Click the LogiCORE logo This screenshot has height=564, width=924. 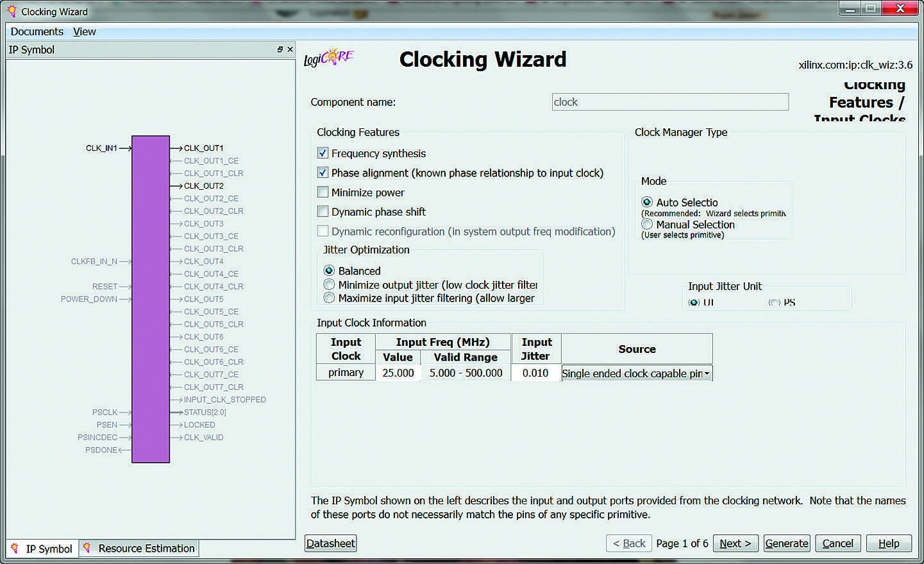[x=329, y=58]
